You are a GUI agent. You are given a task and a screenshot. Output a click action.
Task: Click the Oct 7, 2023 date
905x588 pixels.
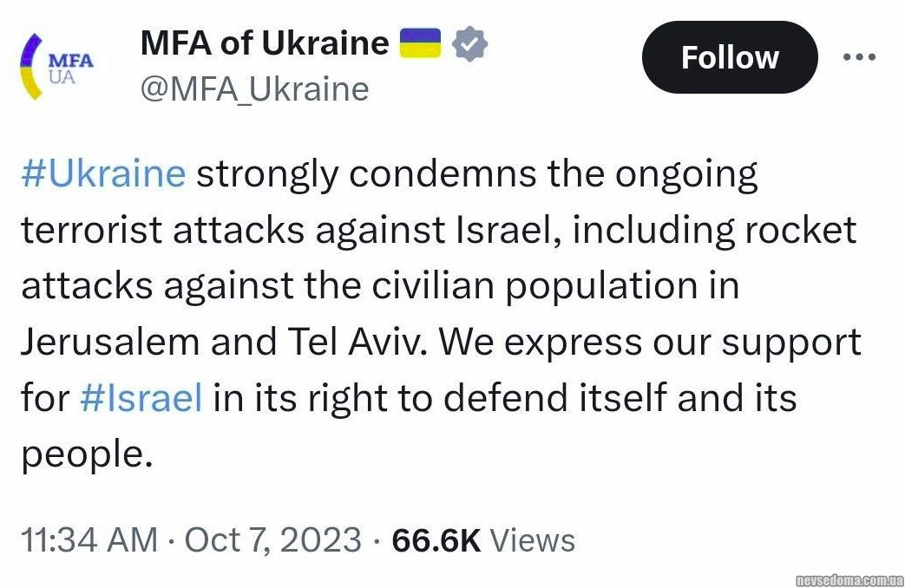click(x=272, y=539)
